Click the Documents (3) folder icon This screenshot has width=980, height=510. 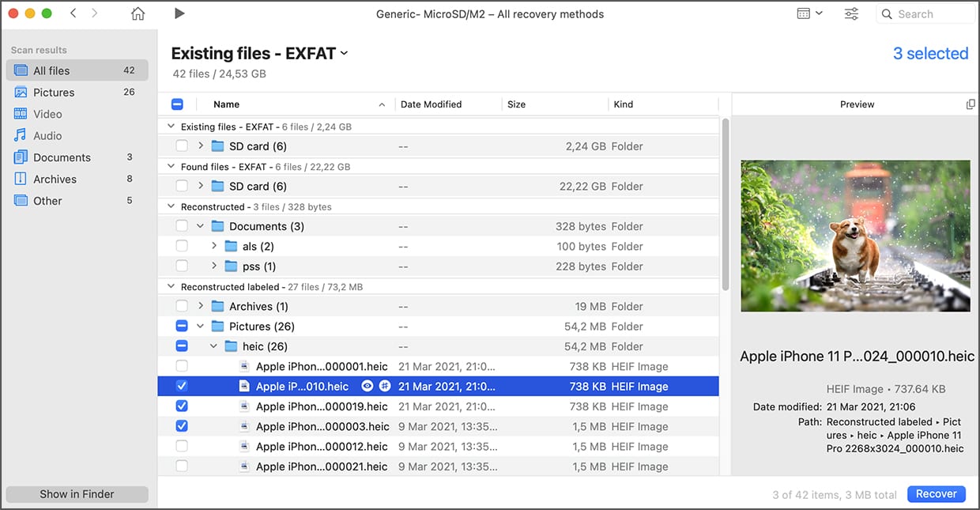click(x=217, y=226)
